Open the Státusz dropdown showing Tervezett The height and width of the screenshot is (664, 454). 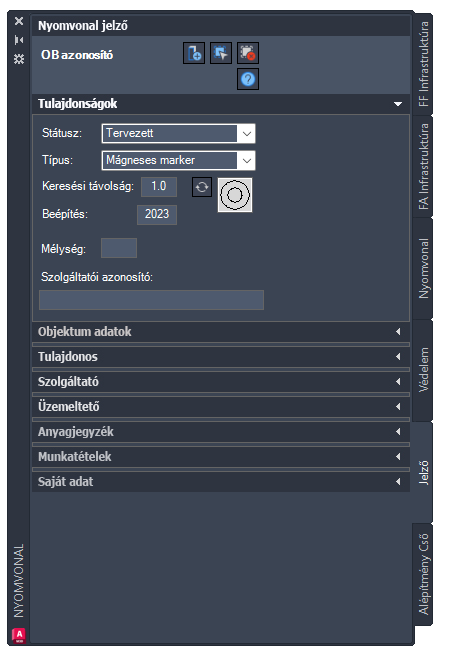coord(179,133)
